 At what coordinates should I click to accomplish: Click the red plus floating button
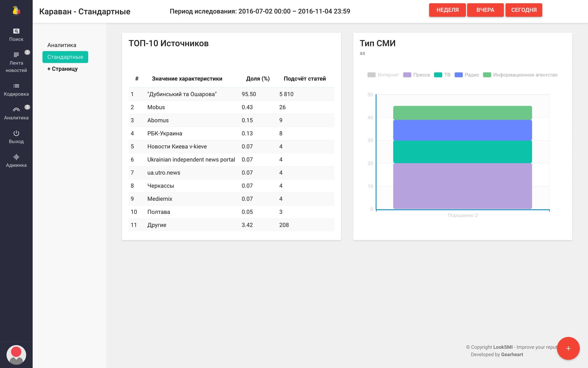pyautogui.click(x=568, y=348)
